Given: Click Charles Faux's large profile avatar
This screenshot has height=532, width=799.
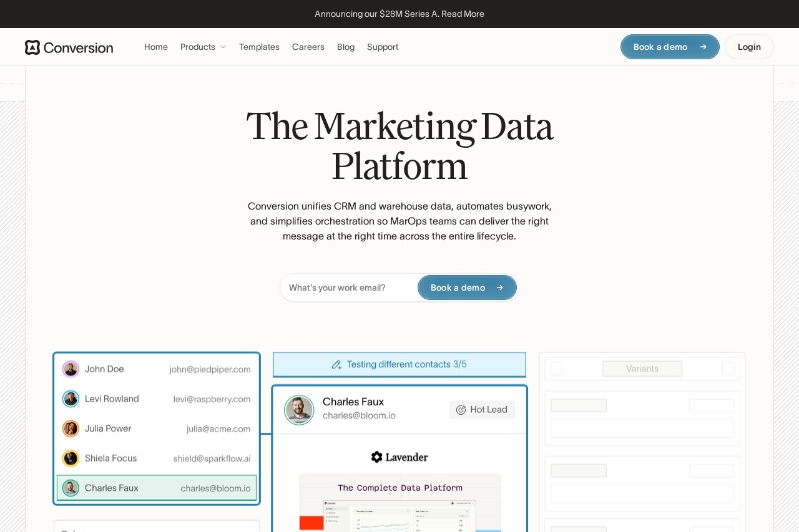Looking at the screenshot, I should [299, 410].
